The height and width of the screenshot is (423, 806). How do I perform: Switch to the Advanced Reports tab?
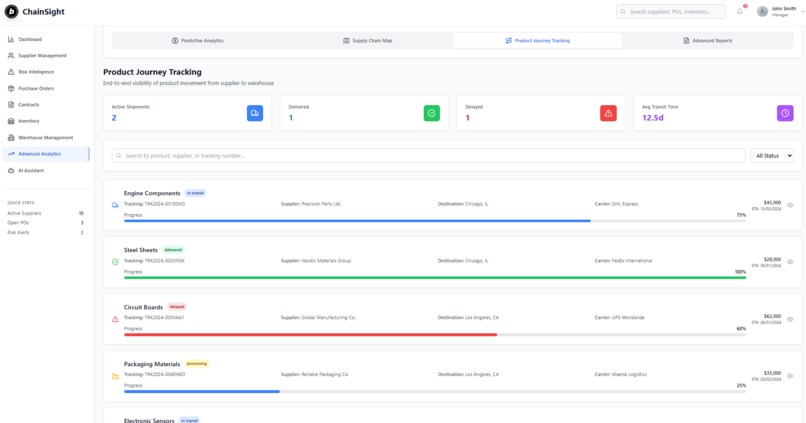[707, 41]
